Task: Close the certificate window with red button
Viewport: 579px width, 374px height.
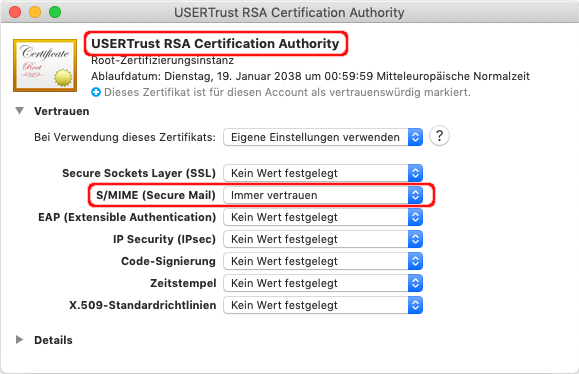Action: pos(15,12)
